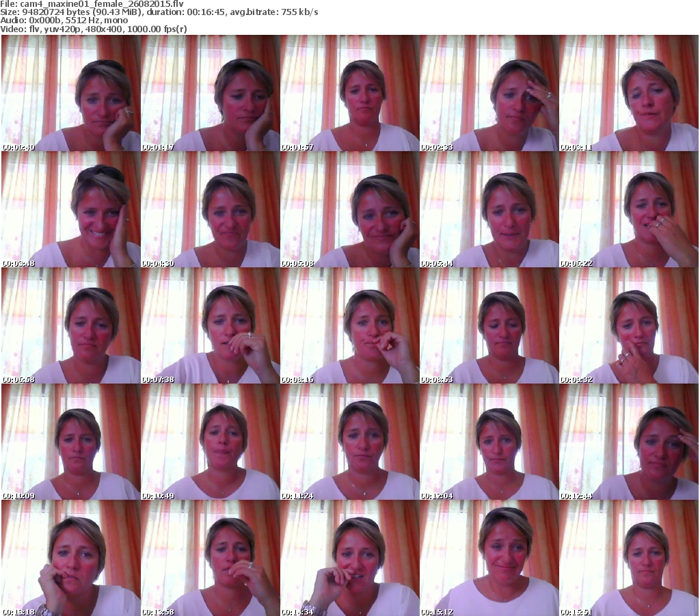This screenshot has height=616, width=700.
Task: Open the 00:11:24 video frame
Action: [x=349, y=442]
